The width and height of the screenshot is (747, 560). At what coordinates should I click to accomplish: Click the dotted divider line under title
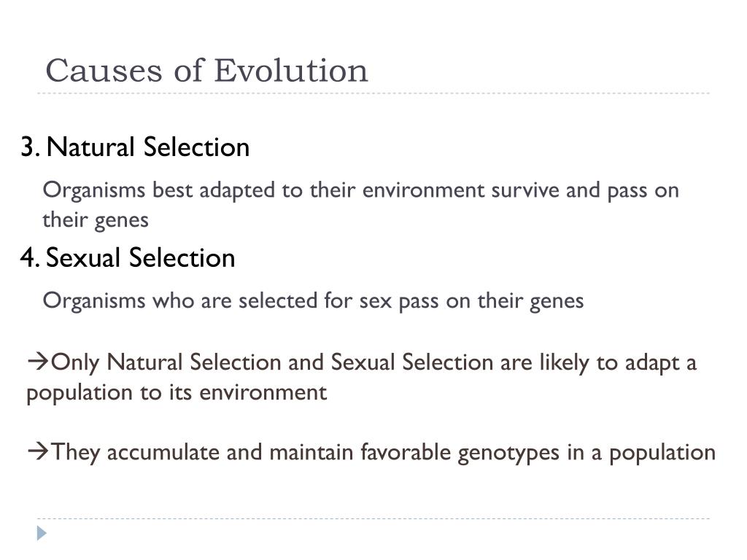coord(373,93)
